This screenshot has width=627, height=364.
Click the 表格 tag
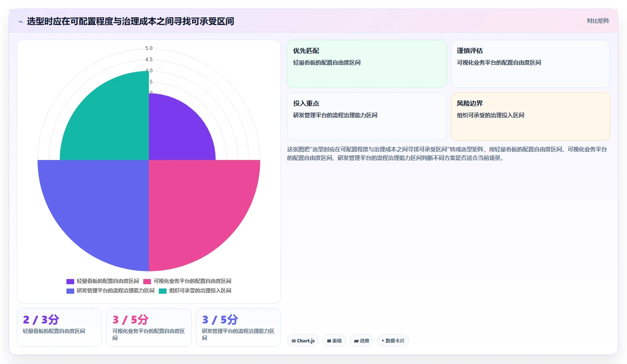334,341
